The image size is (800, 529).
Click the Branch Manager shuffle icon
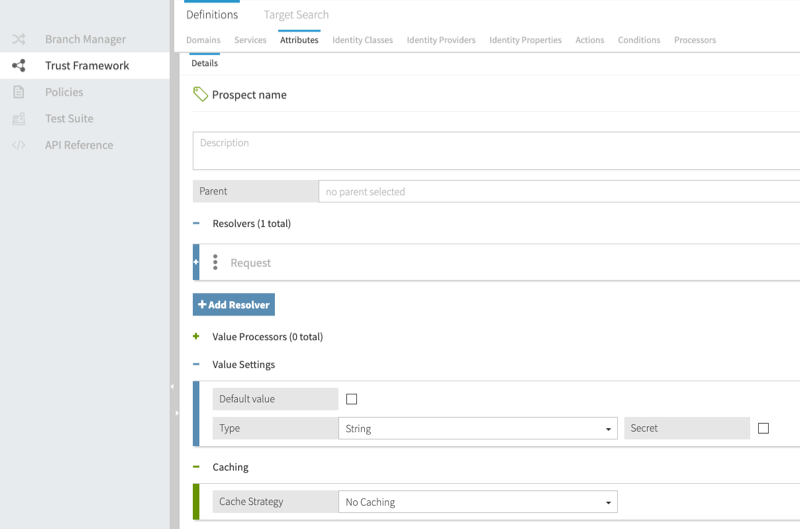point(18,40)
